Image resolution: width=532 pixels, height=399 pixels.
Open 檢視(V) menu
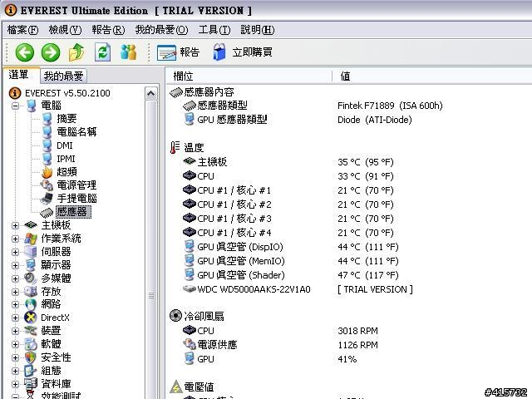coord(65,30)
